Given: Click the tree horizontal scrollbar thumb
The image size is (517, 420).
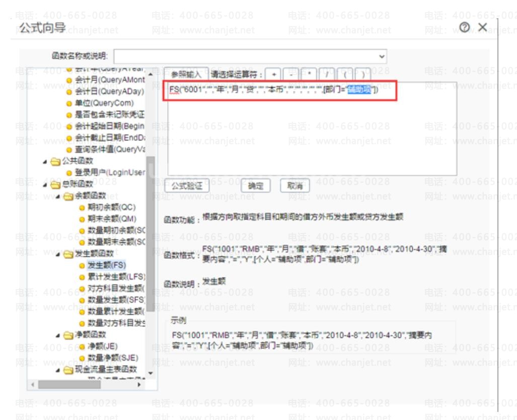Looking at the screenshot, I should tap(69, 385).
